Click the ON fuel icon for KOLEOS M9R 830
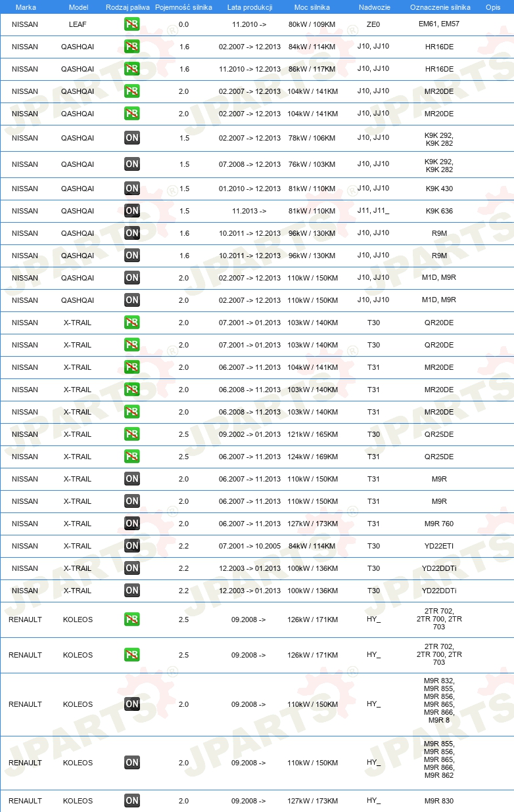This screenshot has width=514, height=812. pos(131,801)
